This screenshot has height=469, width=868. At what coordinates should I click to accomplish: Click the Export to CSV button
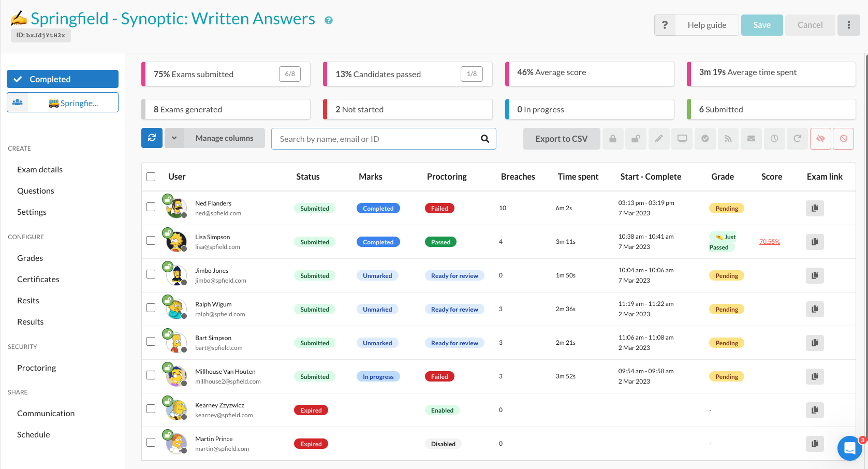(562, 139)
